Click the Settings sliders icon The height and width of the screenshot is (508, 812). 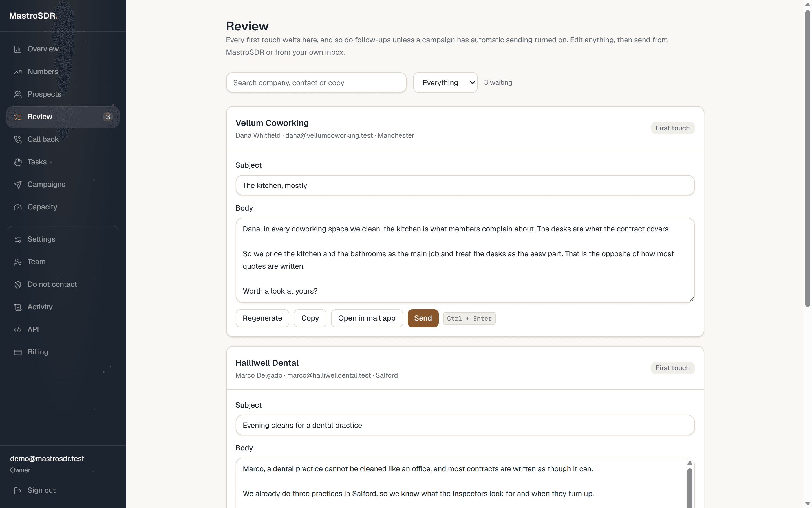pos(18,239)
